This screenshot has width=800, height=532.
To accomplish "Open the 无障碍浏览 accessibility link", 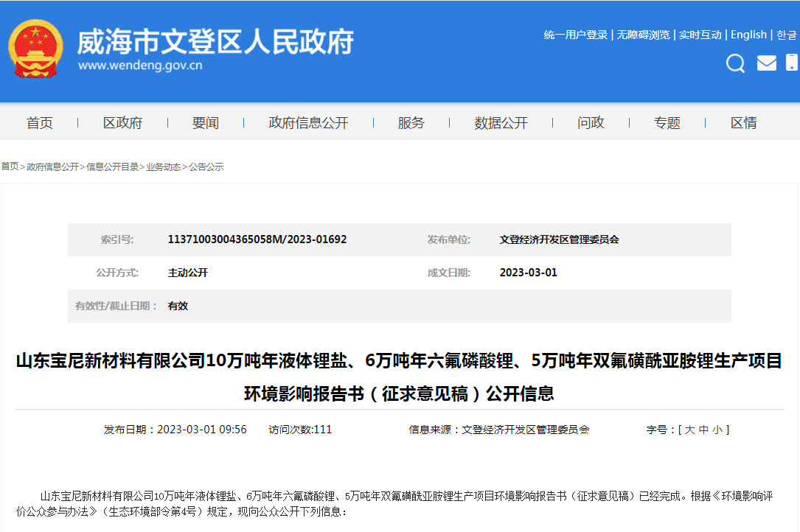I will 645,35.
